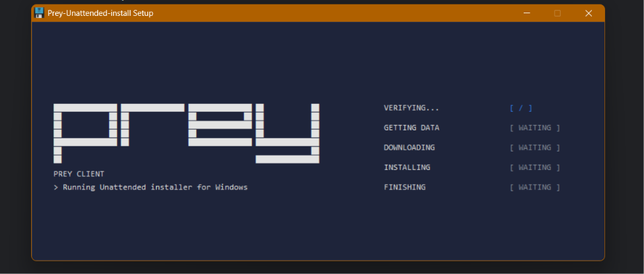The height and width of the screenshot is (274, 644).
Task: Click WAITING status next to GETTING DATA
Action: point(535,128)
